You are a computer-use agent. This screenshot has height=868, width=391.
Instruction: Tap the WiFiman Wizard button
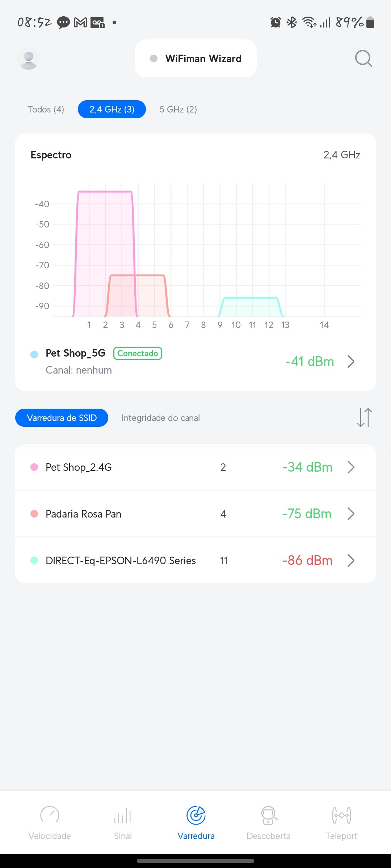[x=195, y=59]
